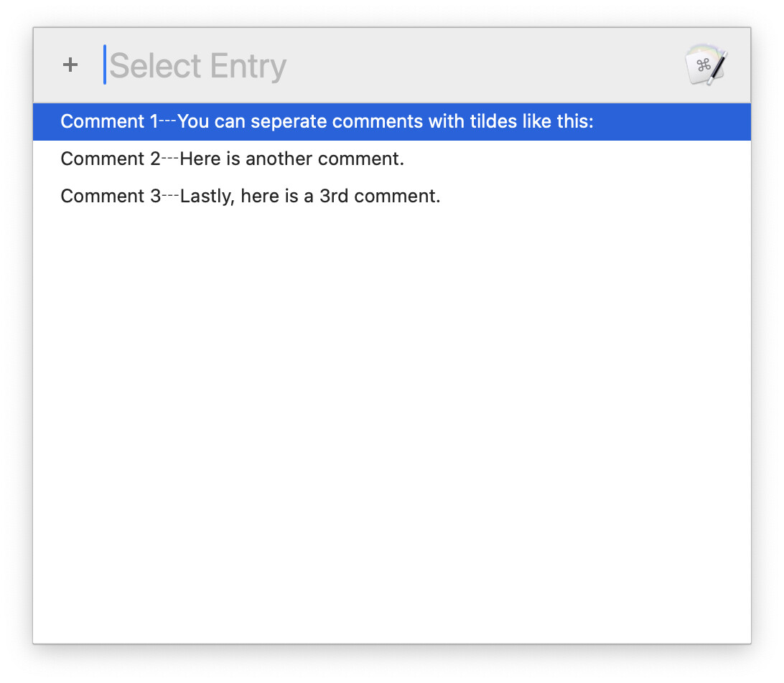This screenshot has width=784, height=683.
Task: Click the "Here is another comment." text
Action: (292, 159)
